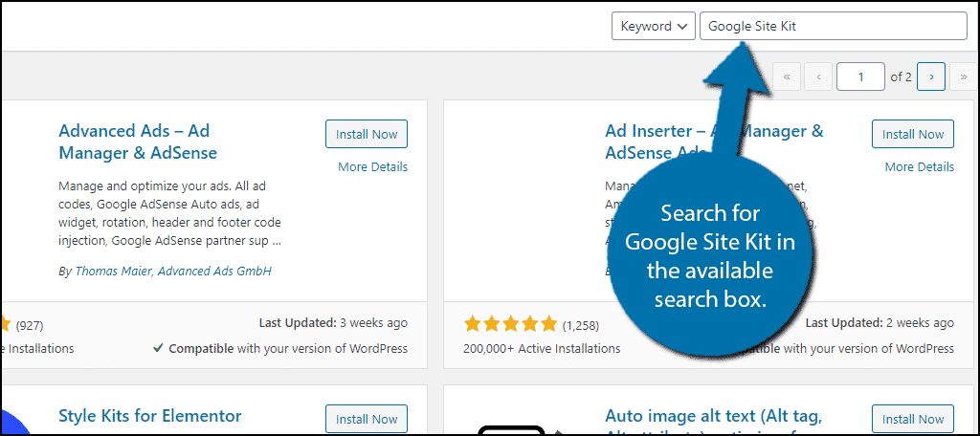Screen dimensions: 980x436
Task: Open the Ad Inserter plugin title link
Action: click(714, 142)
